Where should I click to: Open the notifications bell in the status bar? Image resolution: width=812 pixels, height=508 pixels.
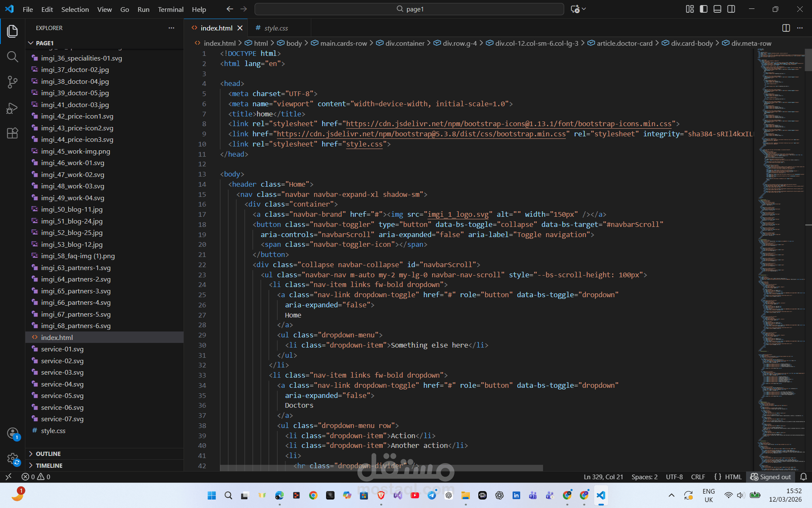[804, 477]
